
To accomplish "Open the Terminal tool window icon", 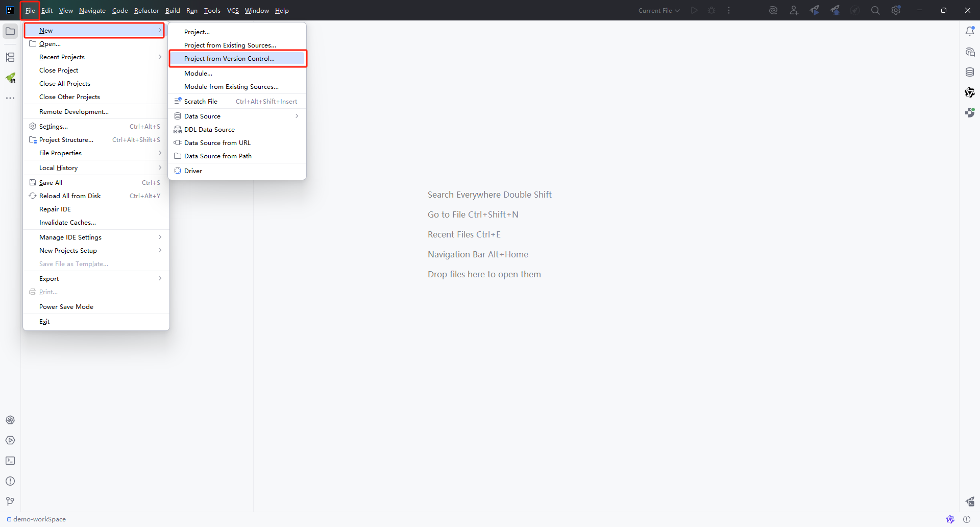I will [x=10, y=461].
